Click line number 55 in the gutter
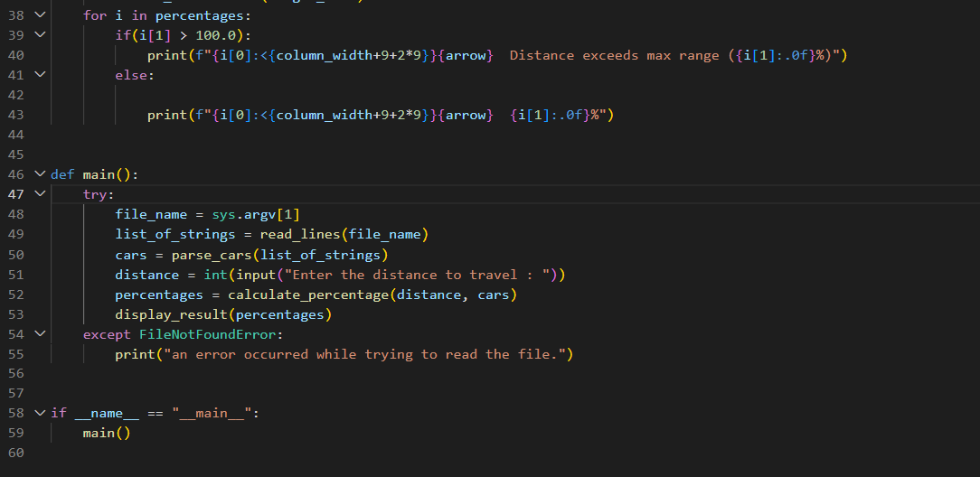The image size is (980, 477). 16,354
